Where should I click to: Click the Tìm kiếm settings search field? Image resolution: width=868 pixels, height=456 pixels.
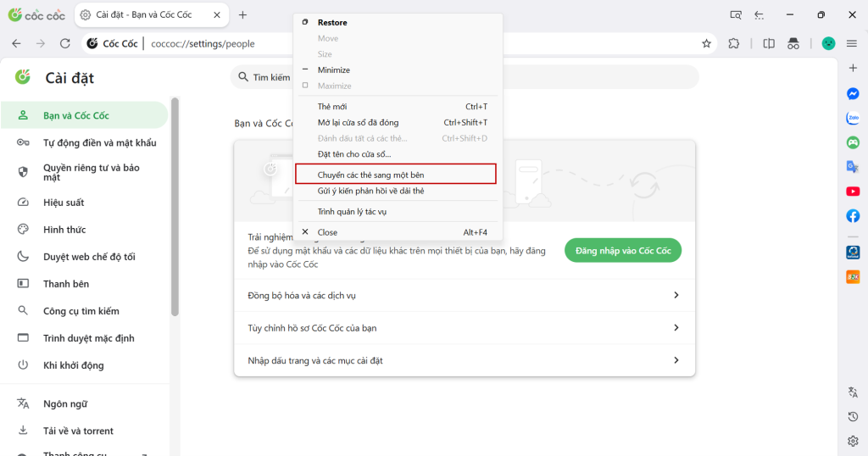pos(465,77)
